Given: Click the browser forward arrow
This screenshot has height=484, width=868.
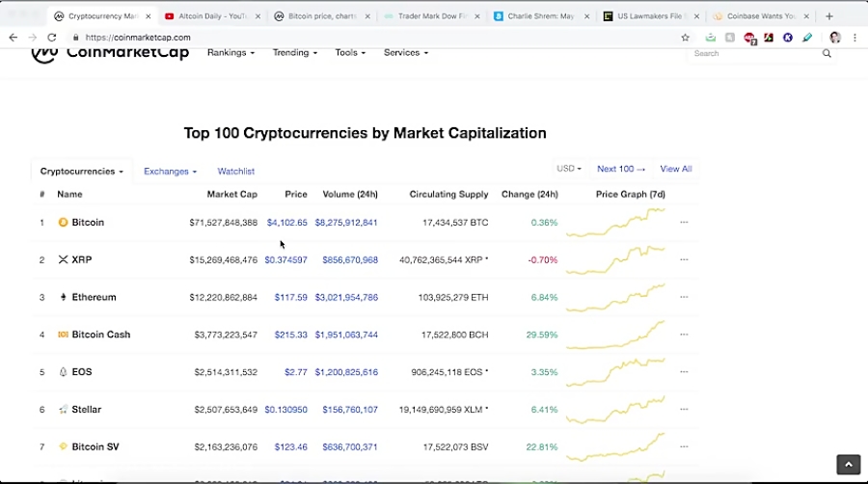Looking at the screenshot, I should (x=33, y=38).
